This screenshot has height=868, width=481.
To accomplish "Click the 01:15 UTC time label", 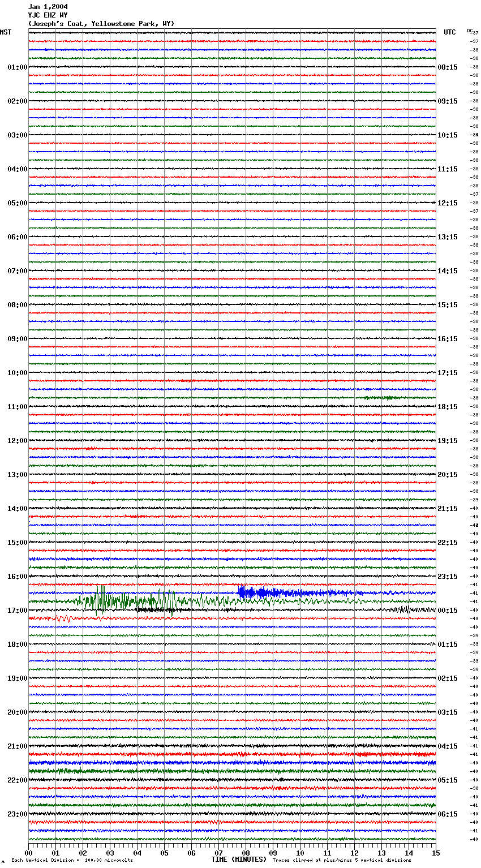I will pos(448,644).
